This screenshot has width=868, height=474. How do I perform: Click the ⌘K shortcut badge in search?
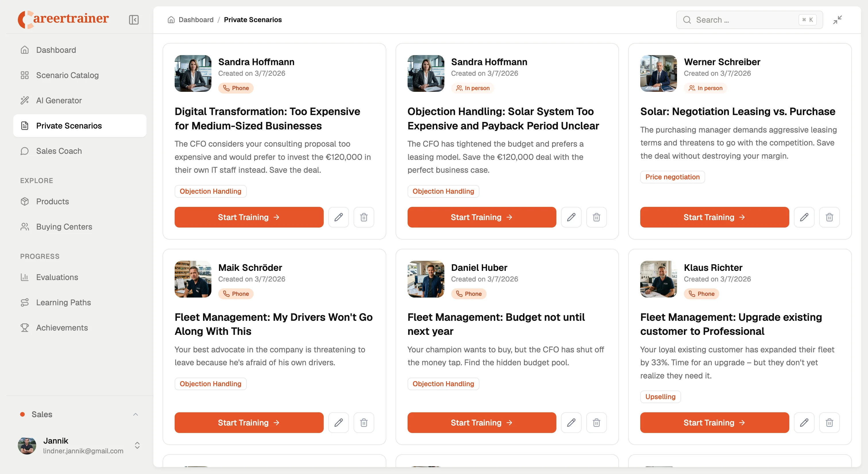[x=807, y=20]
